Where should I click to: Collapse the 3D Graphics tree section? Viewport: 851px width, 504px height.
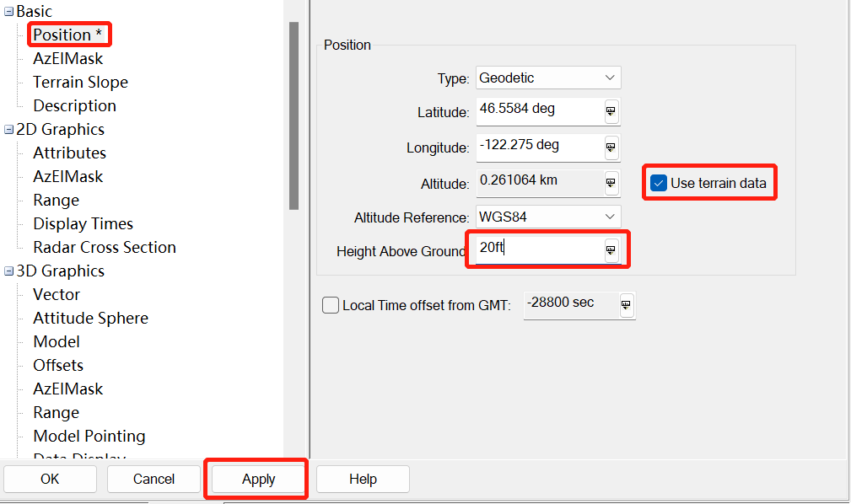point(9,271)
